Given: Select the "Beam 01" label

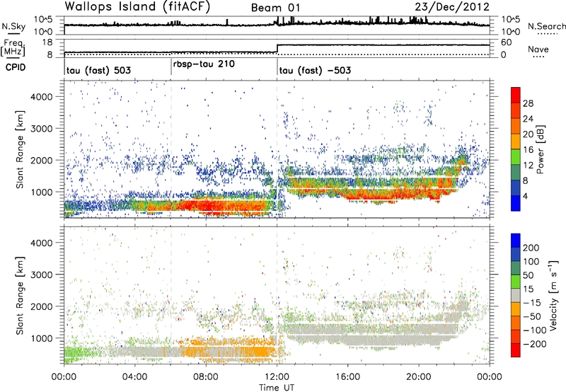Looking at the screenshot, I should coord(275,8).
